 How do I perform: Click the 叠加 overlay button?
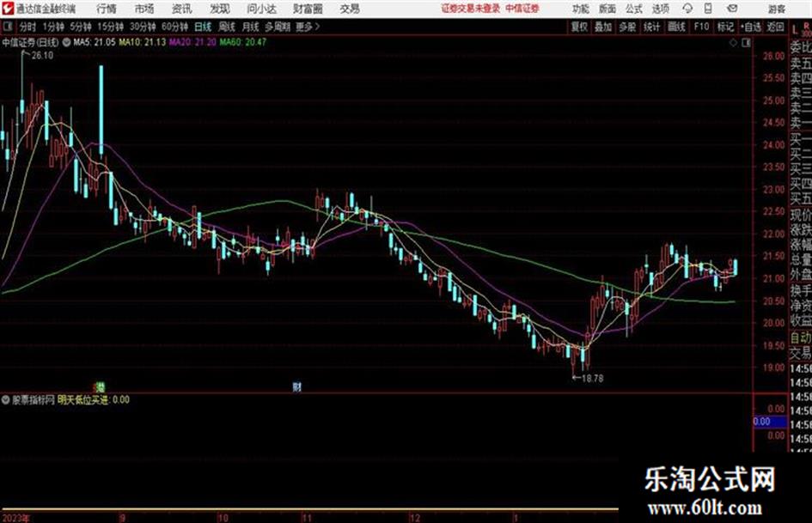[603, 27]
